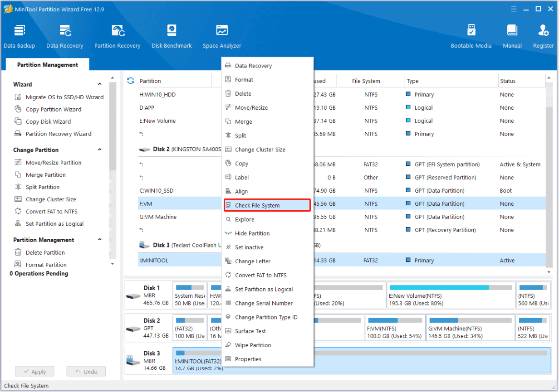The image size is (559, 392).
Task: Sort by the File System column header
Action: click(371, 81)
